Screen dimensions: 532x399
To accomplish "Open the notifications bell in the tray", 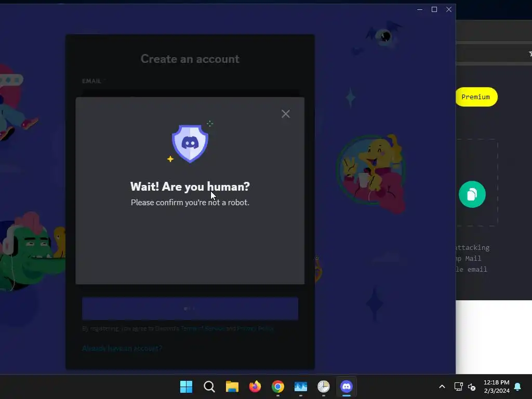I will [517, 387].
